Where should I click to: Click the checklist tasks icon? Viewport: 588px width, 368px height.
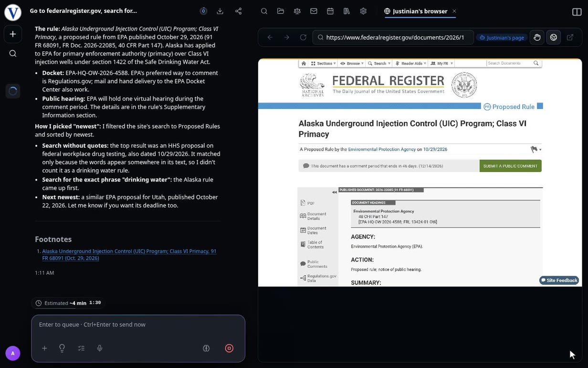[x=81, y=348]
